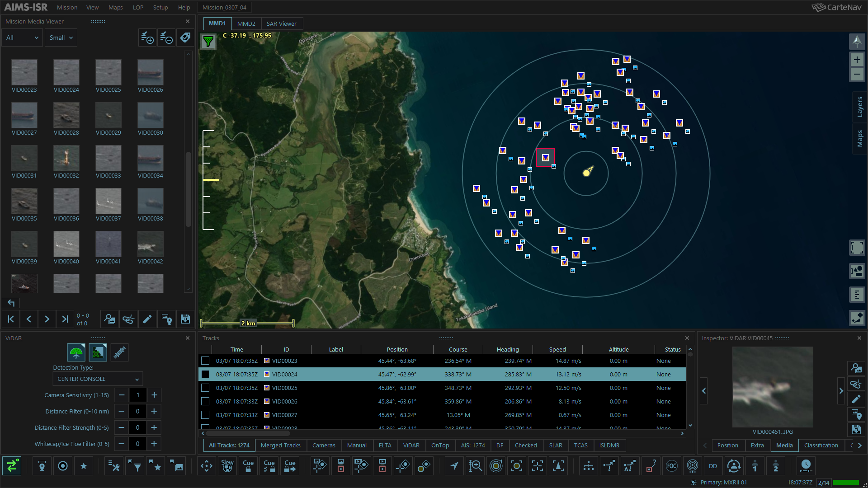Open the CENTER CONSOLE detection type dropdown
Viewport: 868px width, 488px height.
(x=98, y=379)
